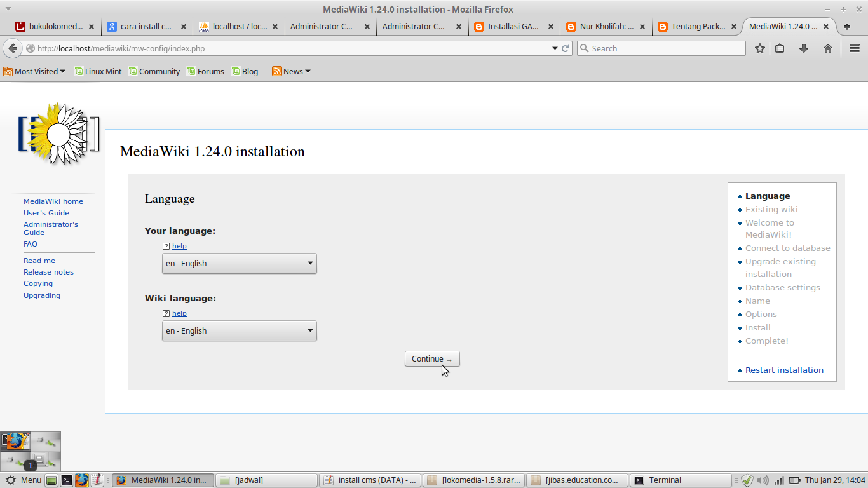Open Forums bookmark
868x488 pixels.
pos(205,71)
